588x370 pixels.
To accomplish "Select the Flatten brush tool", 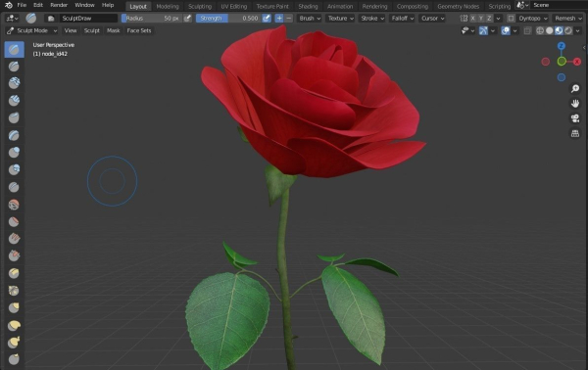I will click(x=14, y=221).
